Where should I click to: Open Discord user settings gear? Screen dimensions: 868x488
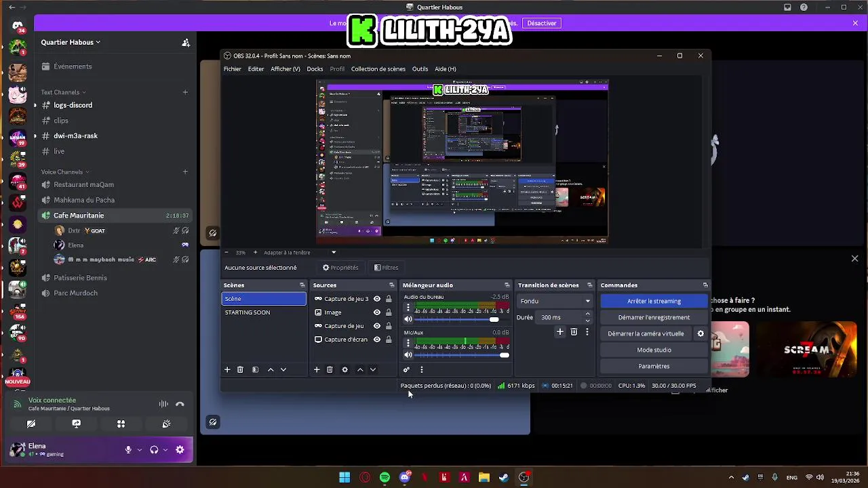tap(180, 449)
